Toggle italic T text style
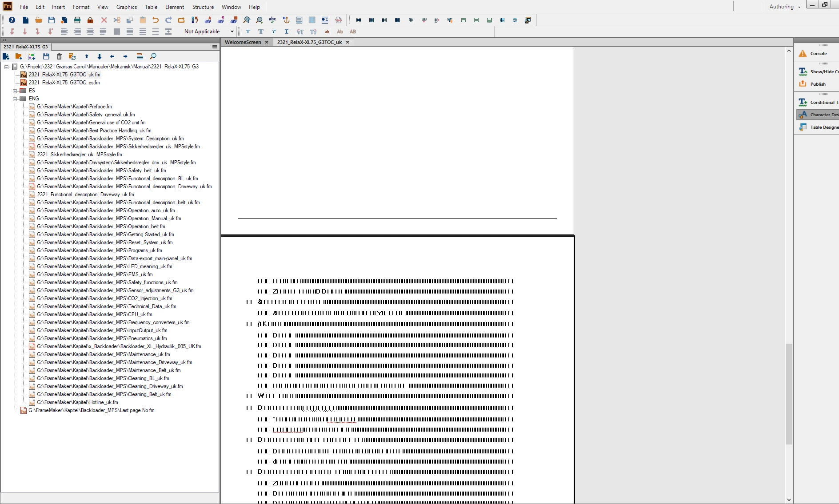 coord(274,32)
